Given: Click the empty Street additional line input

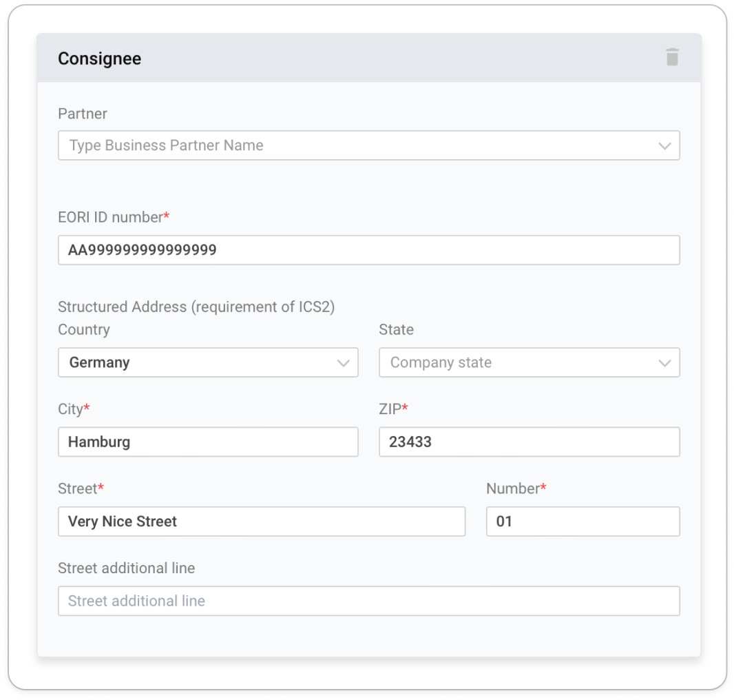Looking at the screenshot, I should (x=369, y=601).
